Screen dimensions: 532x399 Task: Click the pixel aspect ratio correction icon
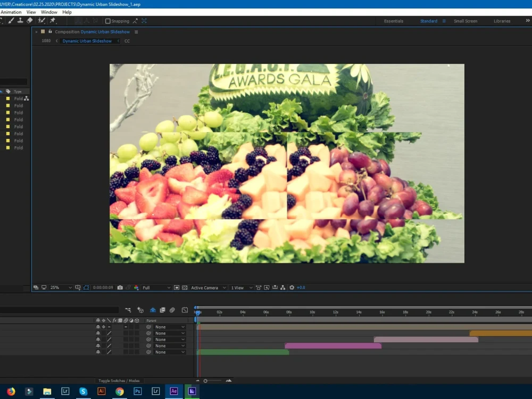(259, 287)
